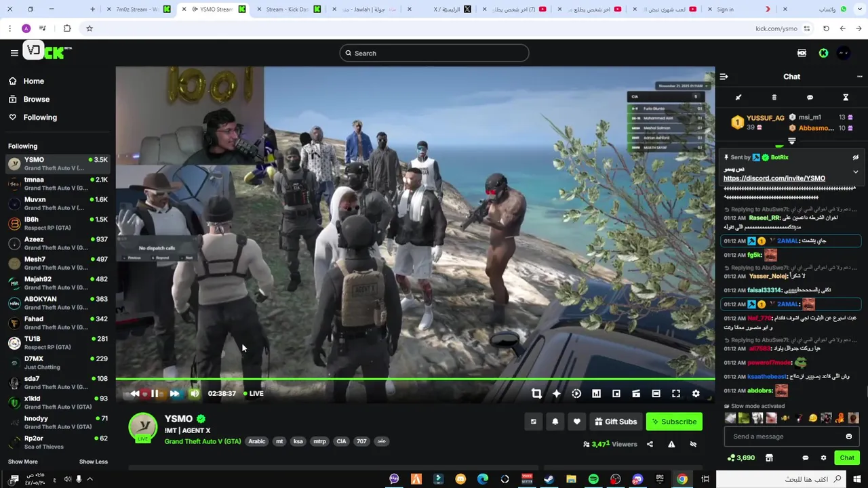Open D7MX Just Chatting channel
The image size is (868, 488).
(x=58, y=363)
